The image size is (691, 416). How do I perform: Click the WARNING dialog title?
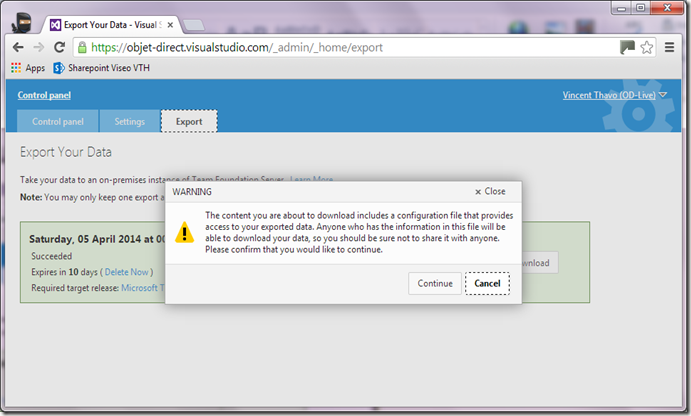point(192,192)
